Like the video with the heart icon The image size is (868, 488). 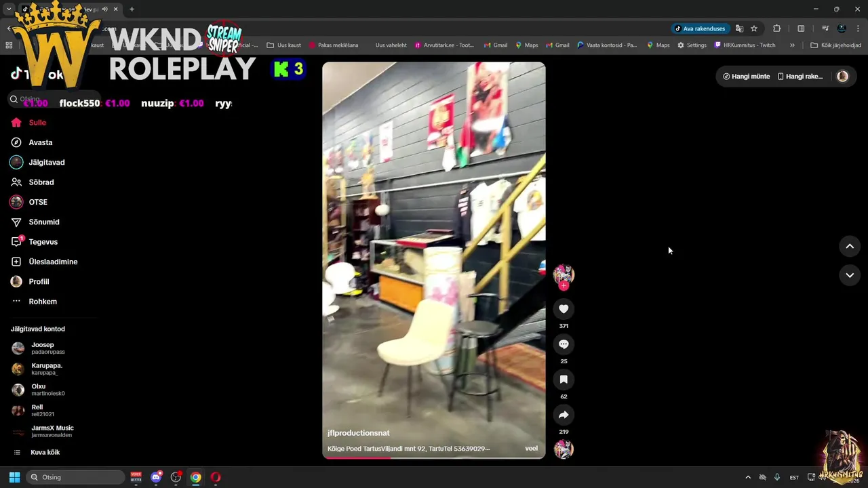[564, 309]
